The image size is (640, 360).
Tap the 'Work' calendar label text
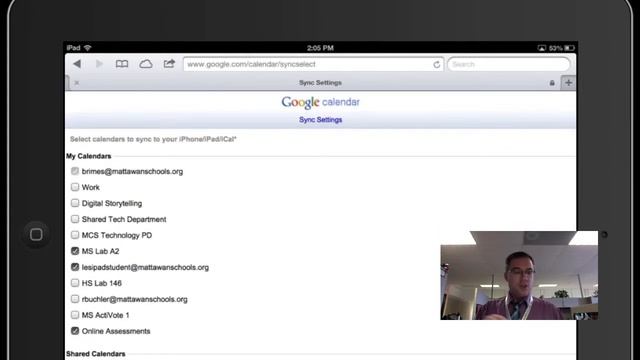click(91, 187)
